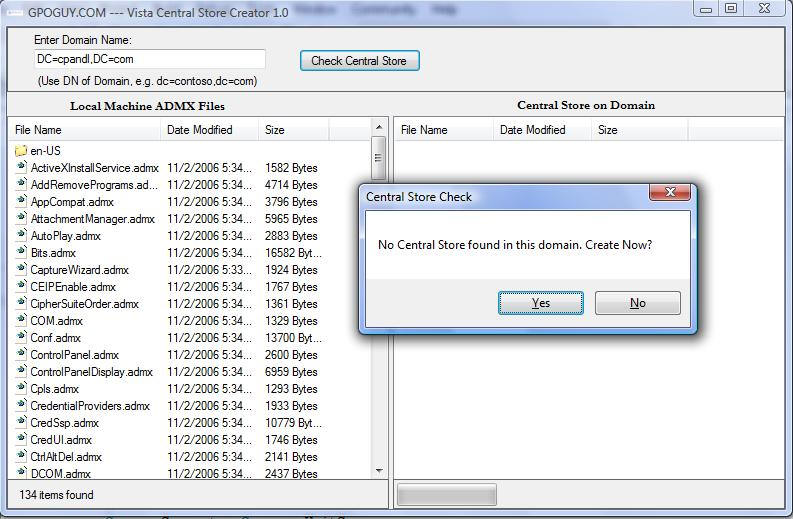
Task: Click Central Store Size column header
Action: tap(639, 130)
